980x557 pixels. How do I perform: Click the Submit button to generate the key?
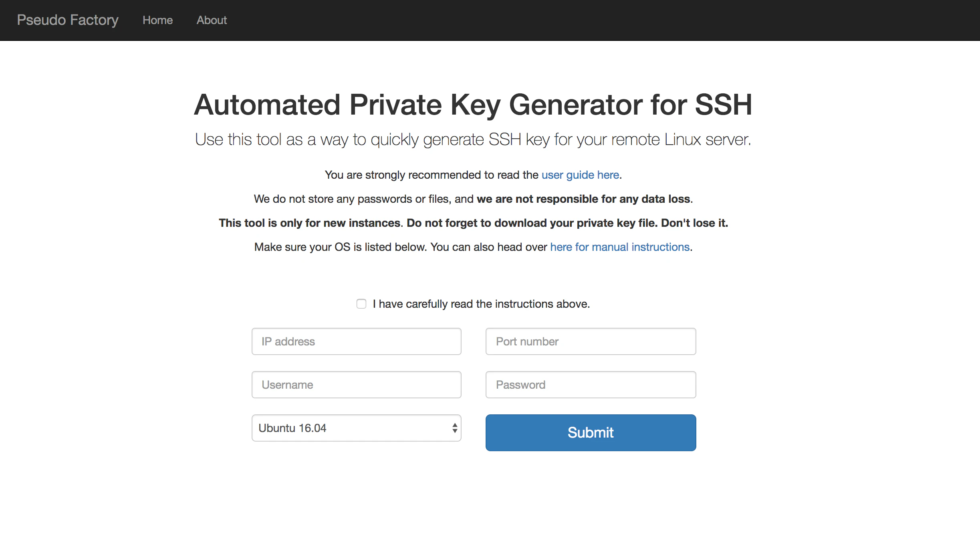[x=590, y=432]
